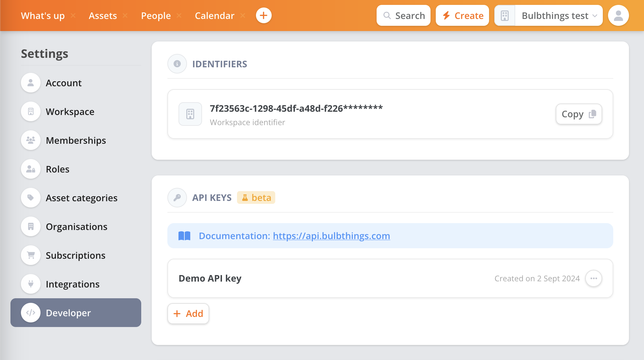Image resolution: width=644 pixels, height=360 pixels.
Task: Open the Demo API key options ellipsis
Action: coord(593,279)
